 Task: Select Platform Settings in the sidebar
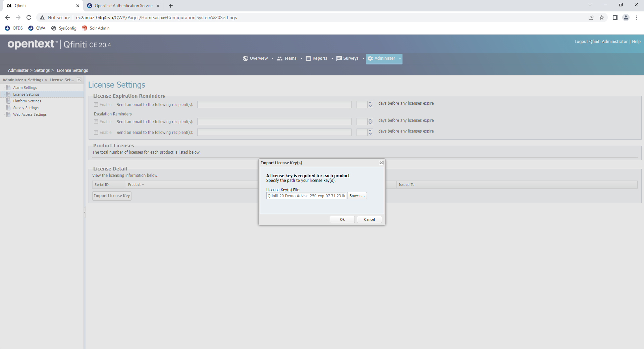click(x=26, y=101)
